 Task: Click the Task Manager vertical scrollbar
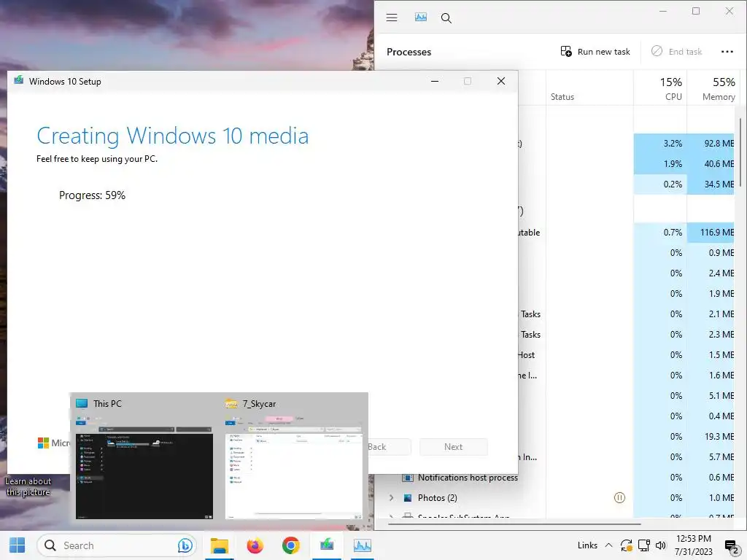click(x=740, y=152)
